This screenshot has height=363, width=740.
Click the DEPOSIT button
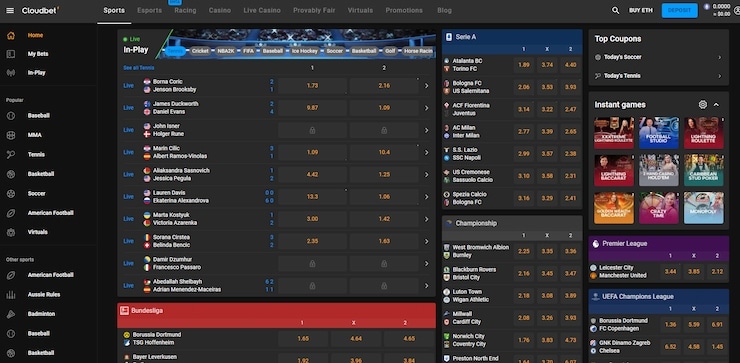pos(680,10)
